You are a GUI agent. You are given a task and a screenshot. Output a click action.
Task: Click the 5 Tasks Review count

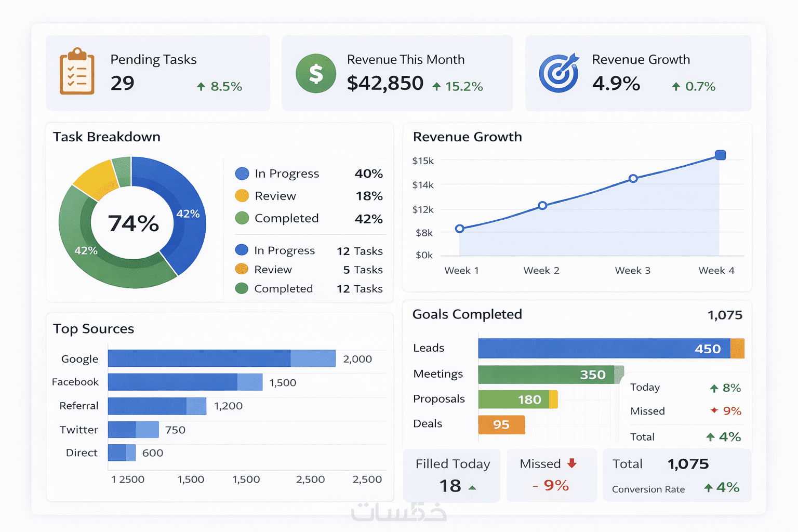click(363, 270)
